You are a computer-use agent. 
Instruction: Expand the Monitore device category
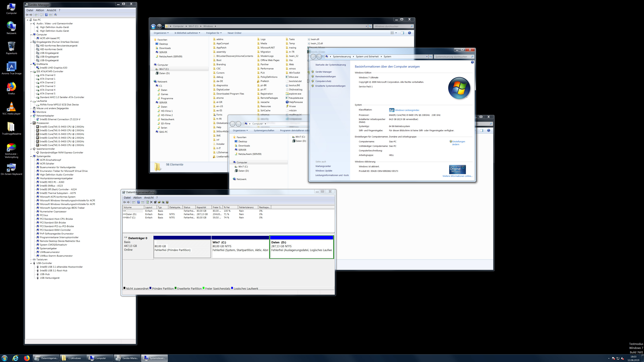click(31, 112)
